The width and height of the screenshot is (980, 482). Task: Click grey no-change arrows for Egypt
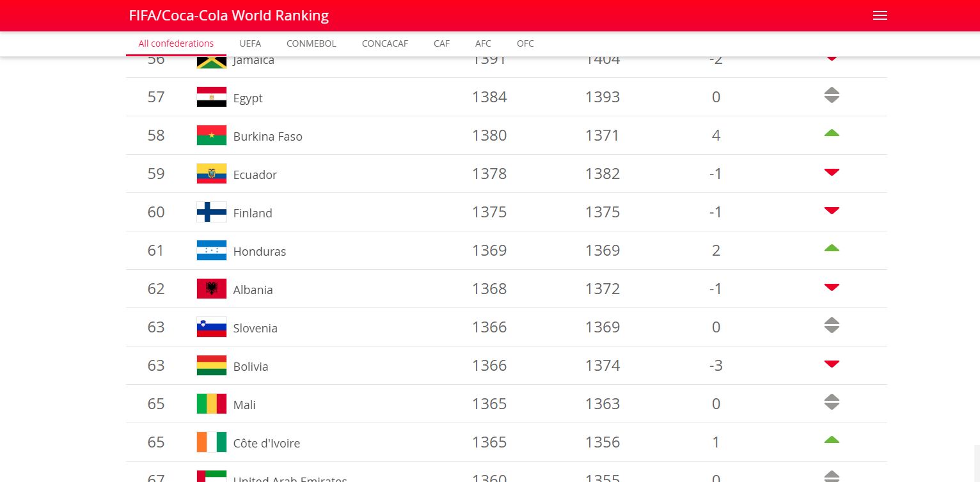tap(832, 95)
